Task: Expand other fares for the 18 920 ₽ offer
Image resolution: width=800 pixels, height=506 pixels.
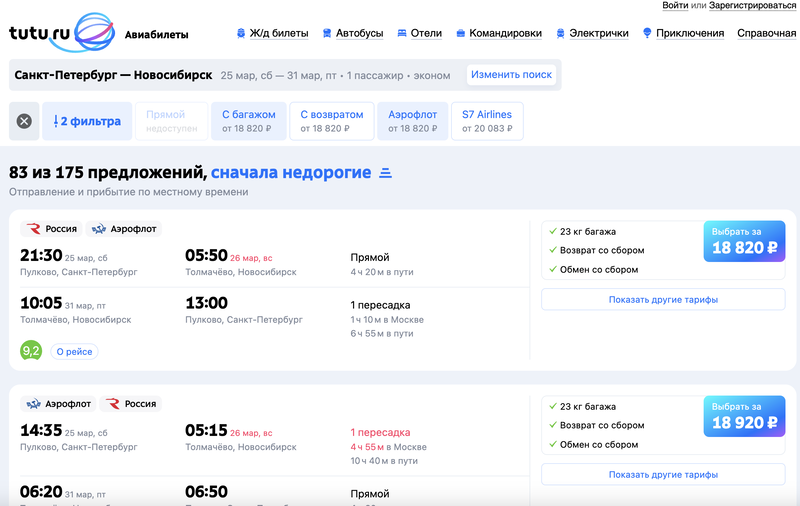Action: [663, 474]
